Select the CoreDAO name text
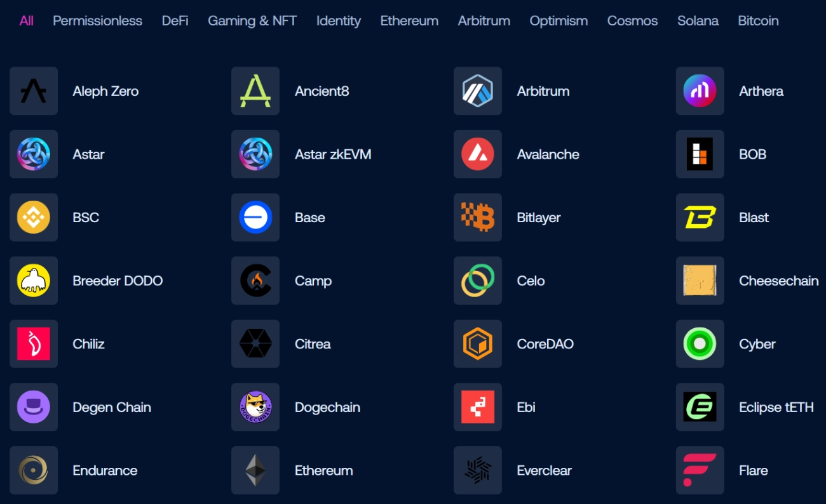This screenshot has width=826, height=504. click(x=545, y=344)
